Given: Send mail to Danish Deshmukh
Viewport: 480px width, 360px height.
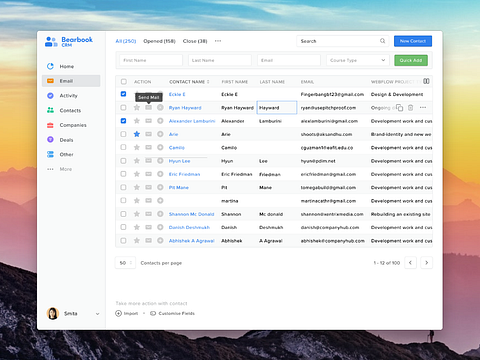Looking at the screenshot, I should 149,227.
